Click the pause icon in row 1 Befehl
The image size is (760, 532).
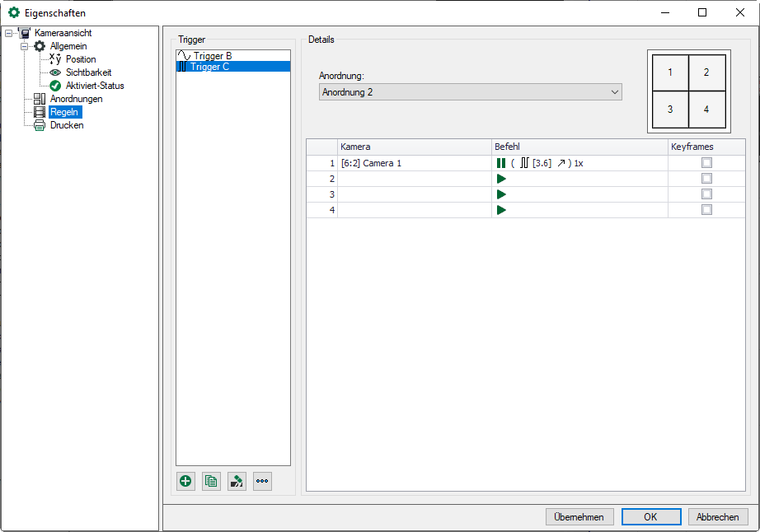(501, 163)
